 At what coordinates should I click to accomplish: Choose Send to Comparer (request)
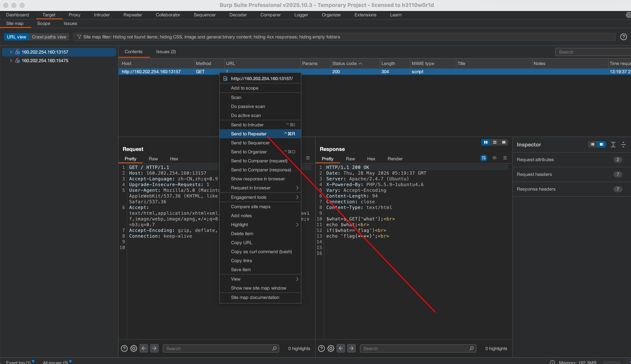coord(260,161)
